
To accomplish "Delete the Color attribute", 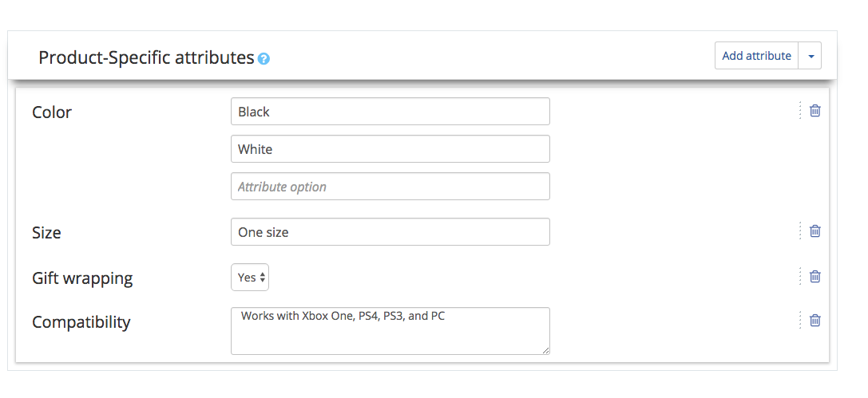I will 814,111.
